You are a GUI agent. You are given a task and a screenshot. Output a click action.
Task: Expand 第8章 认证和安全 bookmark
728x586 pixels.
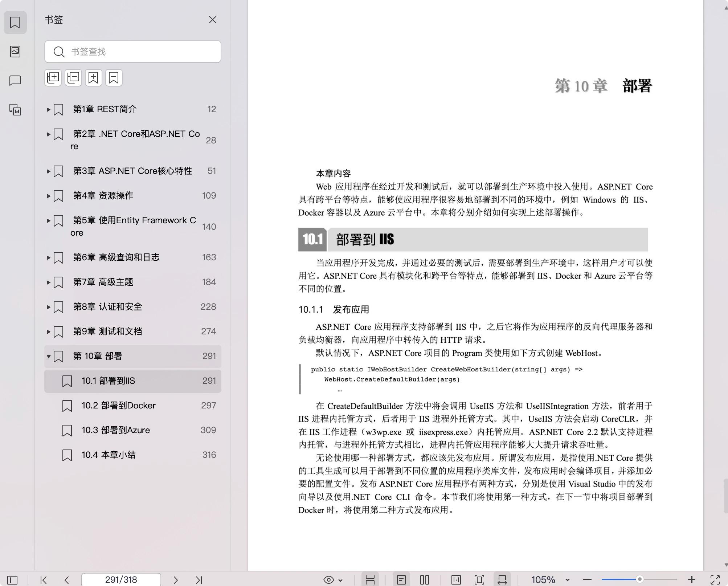click(49, 307)
